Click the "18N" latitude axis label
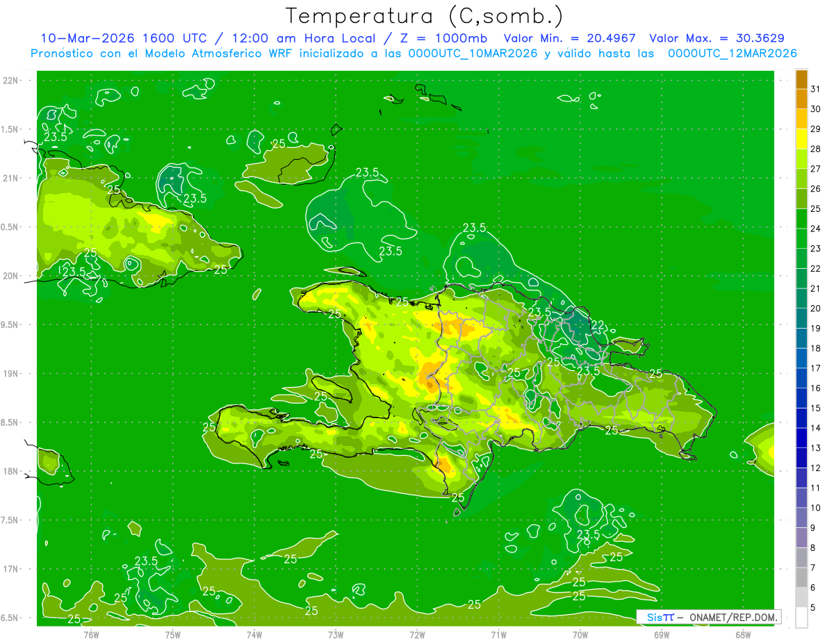 point(10,472)
